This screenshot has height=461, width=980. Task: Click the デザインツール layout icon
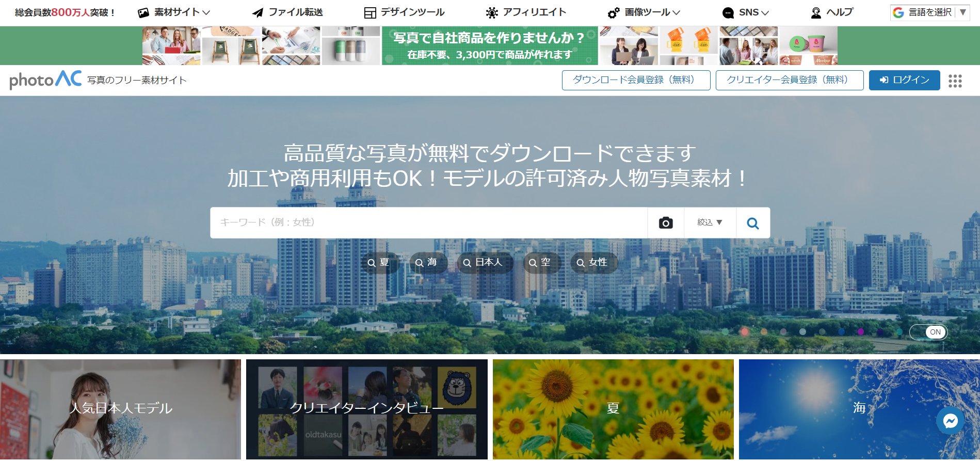coord(370,13)
